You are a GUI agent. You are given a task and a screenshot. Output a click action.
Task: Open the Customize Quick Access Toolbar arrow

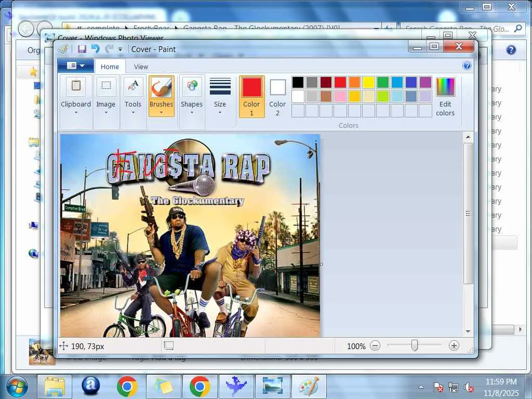pyautogui.click(x=120, y=49)
